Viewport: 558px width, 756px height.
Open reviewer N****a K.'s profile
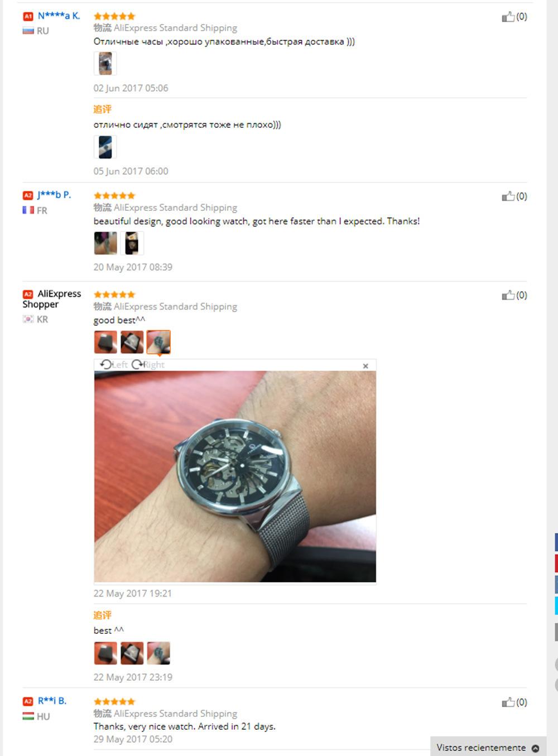59,16
